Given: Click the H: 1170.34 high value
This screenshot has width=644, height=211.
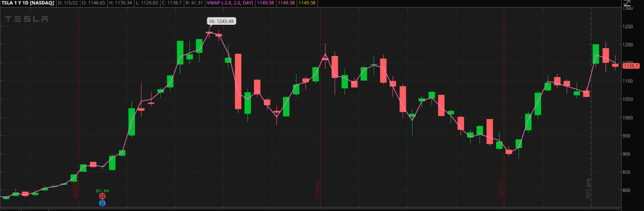Looking at the screenshot, I should (x=120, y=3).
